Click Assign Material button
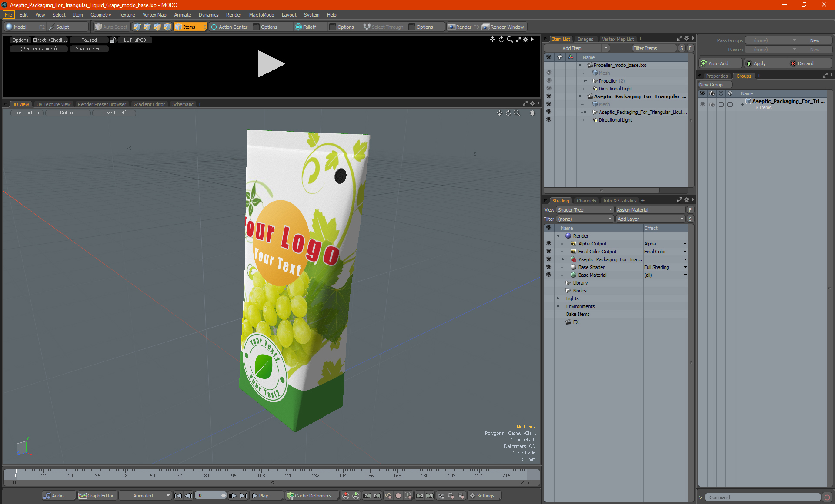The image size is (835, 504). tap(651, 210)
